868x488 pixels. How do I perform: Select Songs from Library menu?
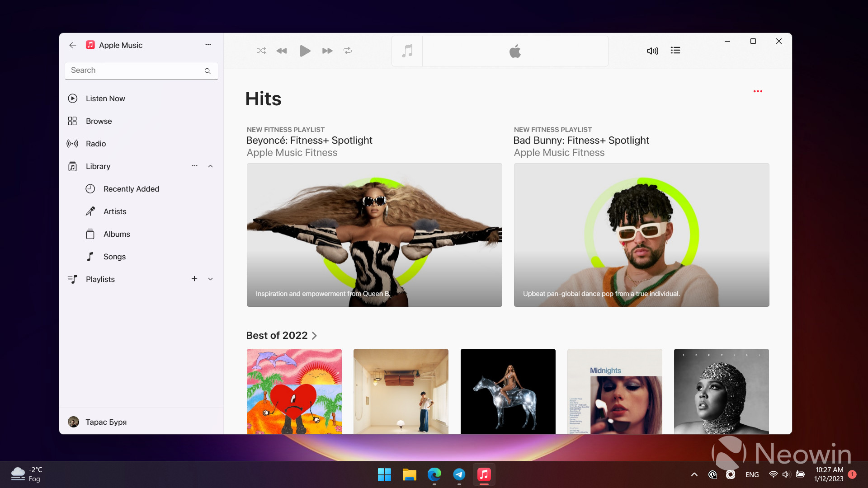[x=114, y=256]
